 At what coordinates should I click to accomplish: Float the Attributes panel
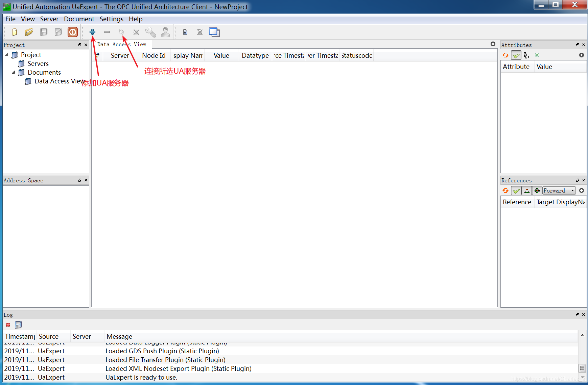click(578, 45)
